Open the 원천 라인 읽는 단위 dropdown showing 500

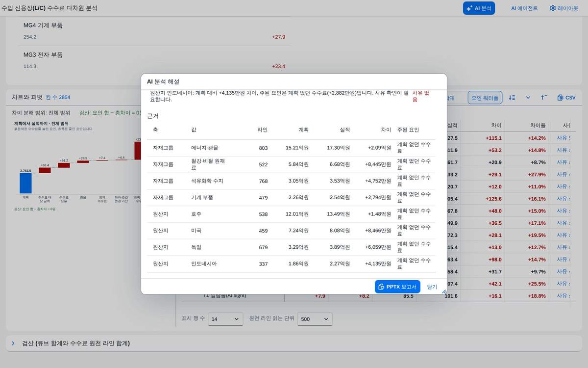pyautogui.click(x=315, y=319)
